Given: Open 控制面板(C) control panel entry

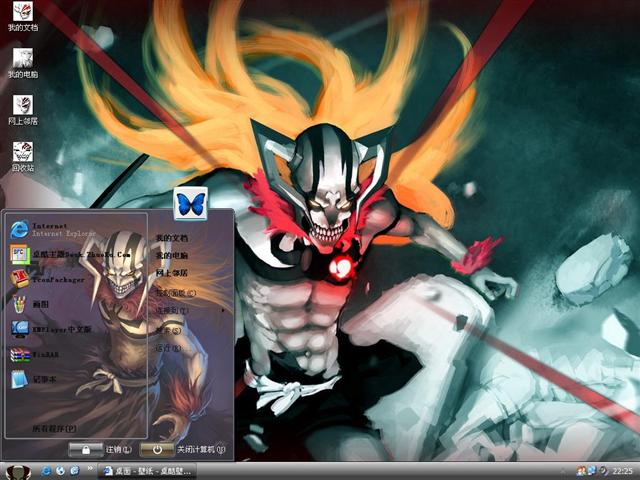Looking at the screenshot, I should [176, 293].
